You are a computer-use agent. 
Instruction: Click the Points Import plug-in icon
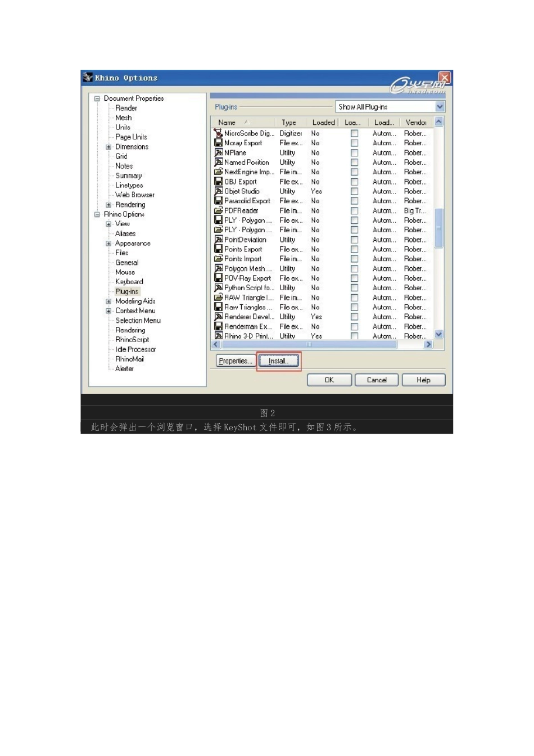(x=218, y=259)
